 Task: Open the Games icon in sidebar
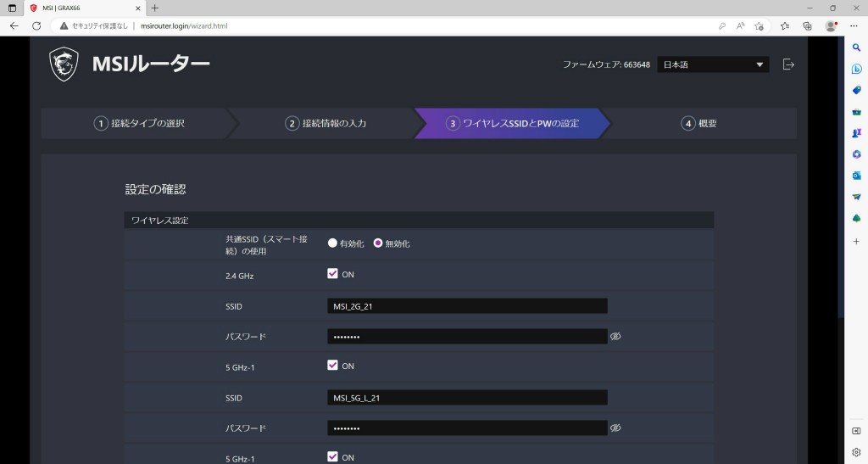tap(856, 133)
